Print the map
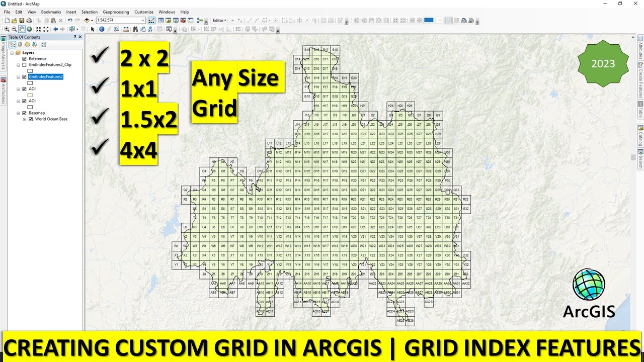Image resolution: width=644 pixels, height=362 pixels. (29, 20)
